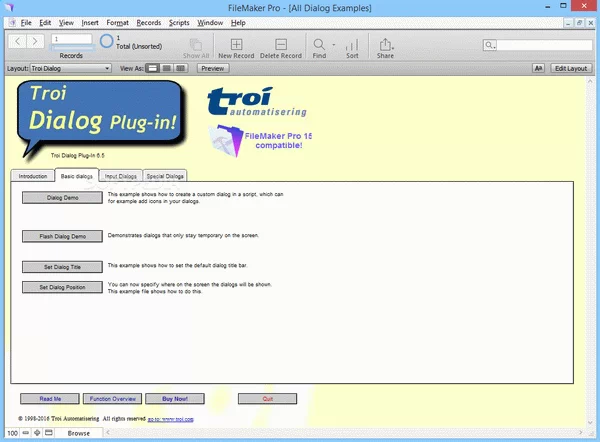Click the Share toolbar icon
This screenshot has height=442, width=600.
[x=385, y=48]
